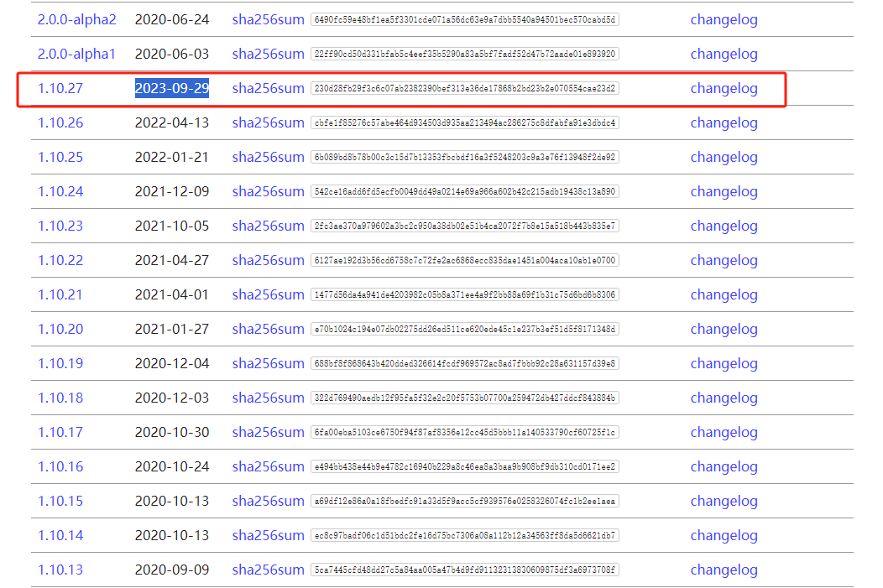Open the 1.10.19 version link

pos(60,363)
